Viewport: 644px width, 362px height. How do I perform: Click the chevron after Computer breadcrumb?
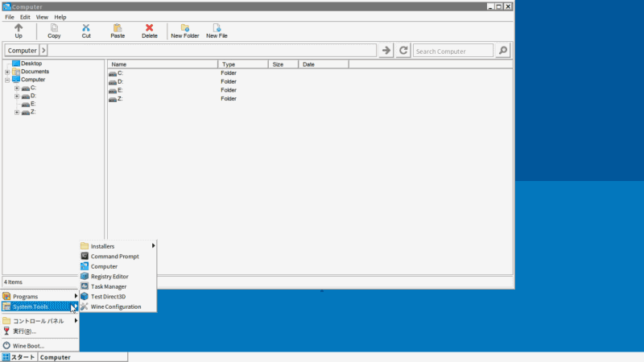coord(43,51)
